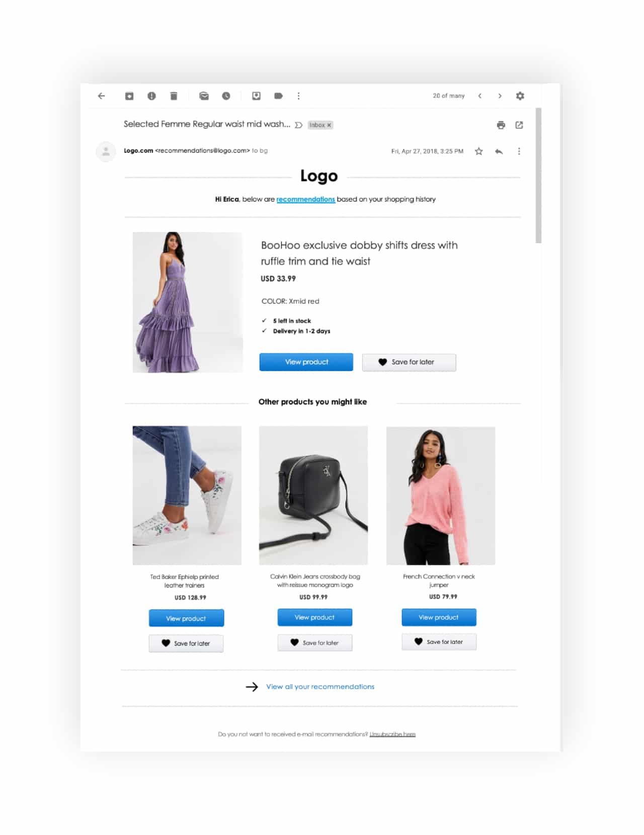The width and height of the screenshot is (644, 835).
Task: Delete email using trash icon
Action: (x=174, y=96)
